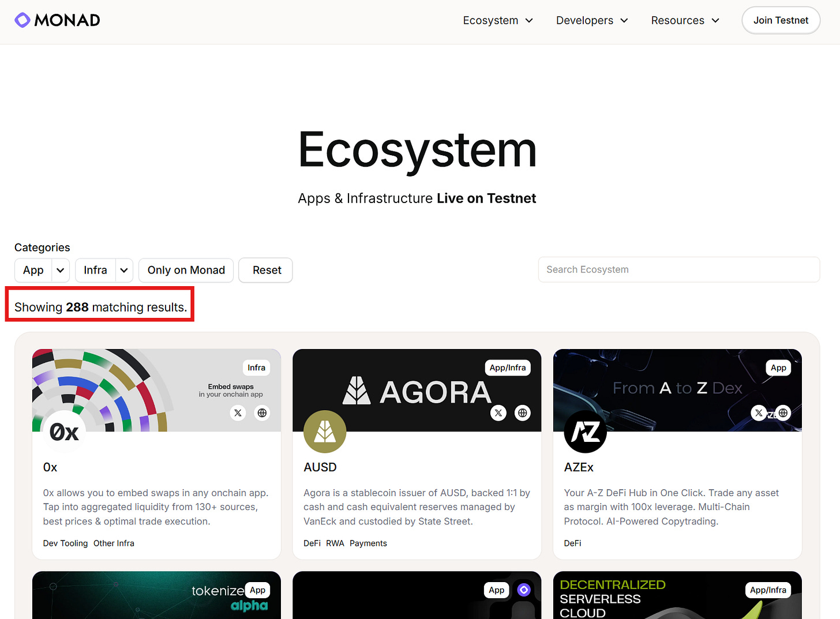This screenshot has width=840, height=619.
Task: Click the Infra tag on 0x card
Action: pyautogui.click(x=257, y=367)
